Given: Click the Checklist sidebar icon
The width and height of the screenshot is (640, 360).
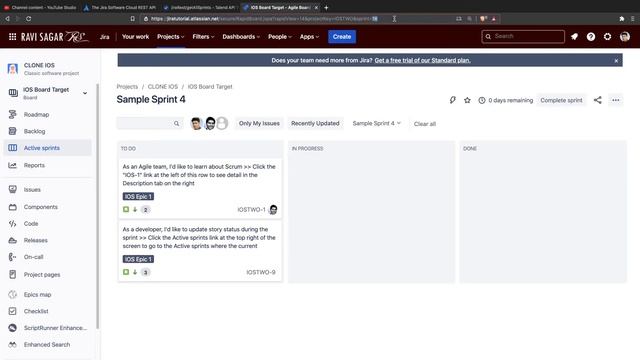Looking at the screenshot, I should pyautogui.click(x=13, y=311).
